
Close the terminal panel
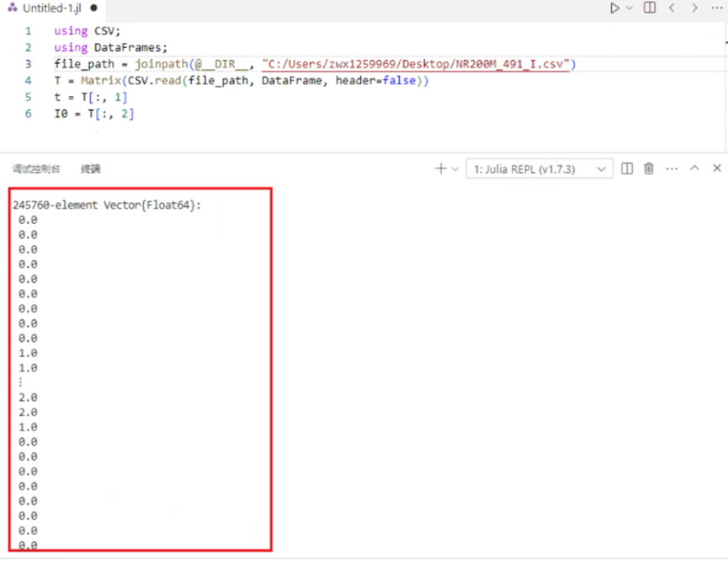tap(717, 168)
